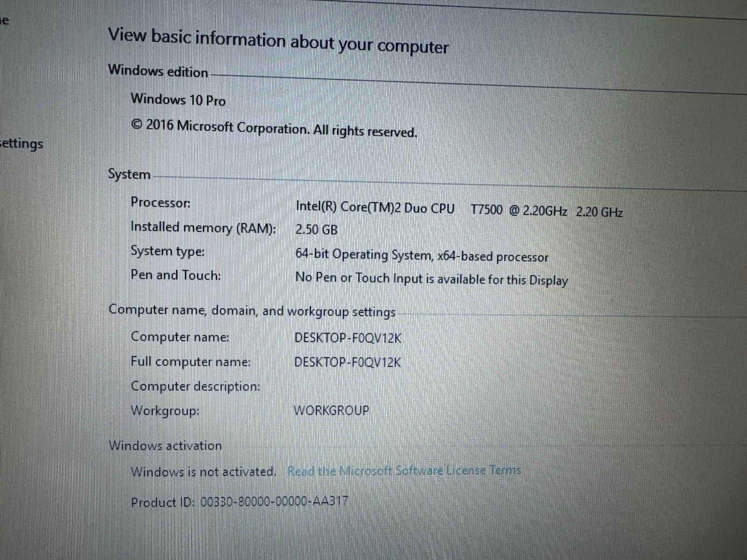Click the 'System' section header
Screen dimensions: 747x560
129,174
